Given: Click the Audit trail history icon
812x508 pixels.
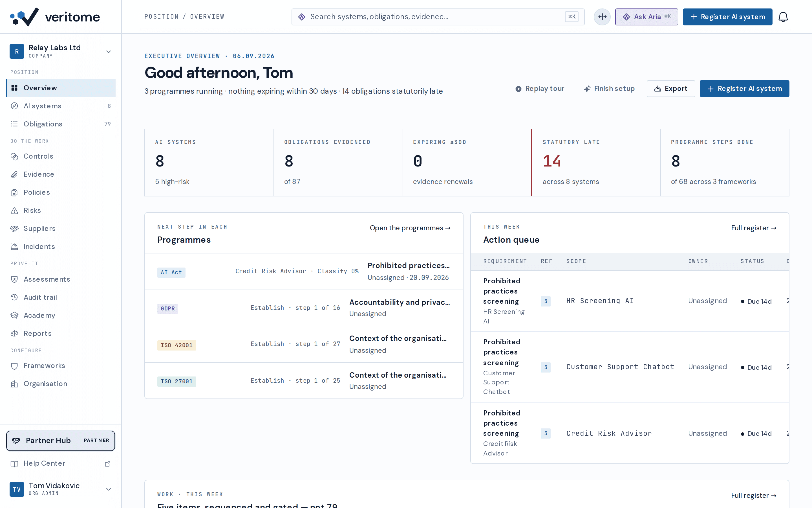Looking at the screenshot, I should [x=14, y=297].
